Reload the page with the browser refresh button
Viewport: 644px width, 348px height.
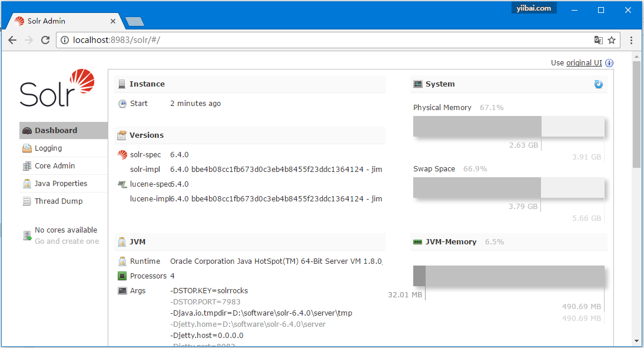(x=45, y=40)
